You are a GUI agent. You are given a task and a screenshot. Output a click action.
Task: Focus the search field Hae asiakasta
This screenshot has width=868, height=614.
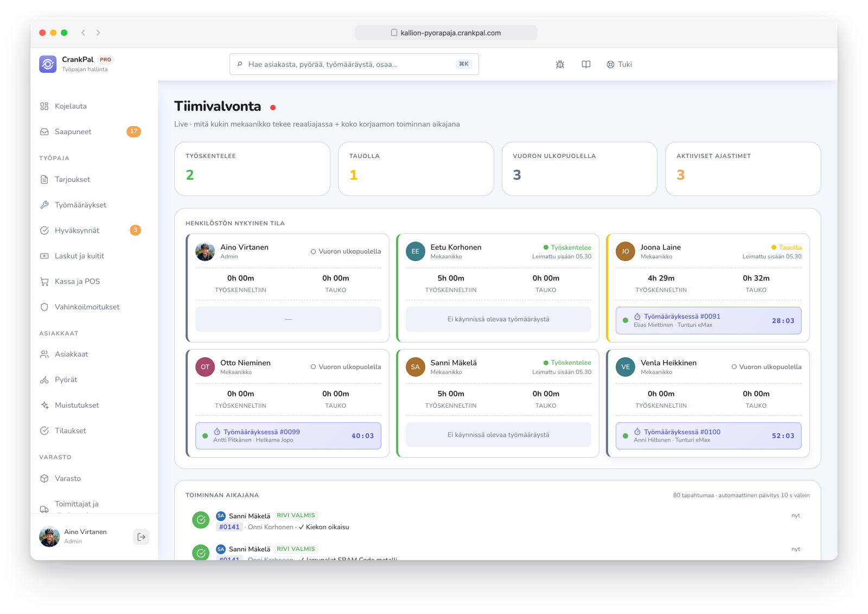pos(354,64)
